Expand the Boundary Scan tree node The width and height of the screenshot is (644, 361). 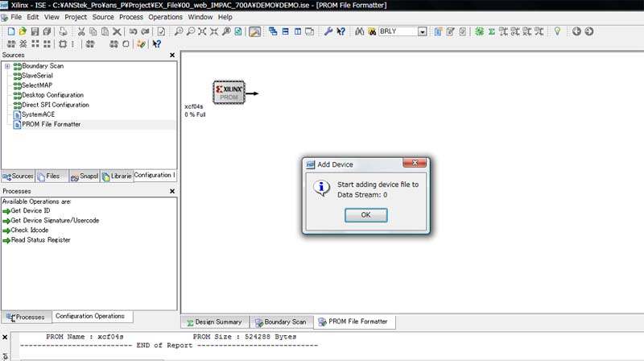pyautogui.click(x=7, y=66)
